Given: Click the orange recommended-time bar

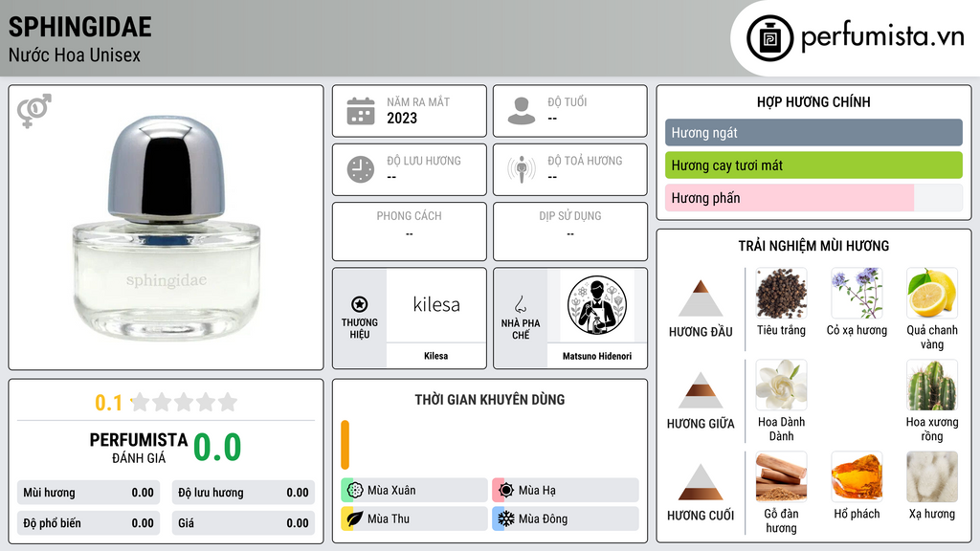Looking at the screenshot, I should point(345,445).
